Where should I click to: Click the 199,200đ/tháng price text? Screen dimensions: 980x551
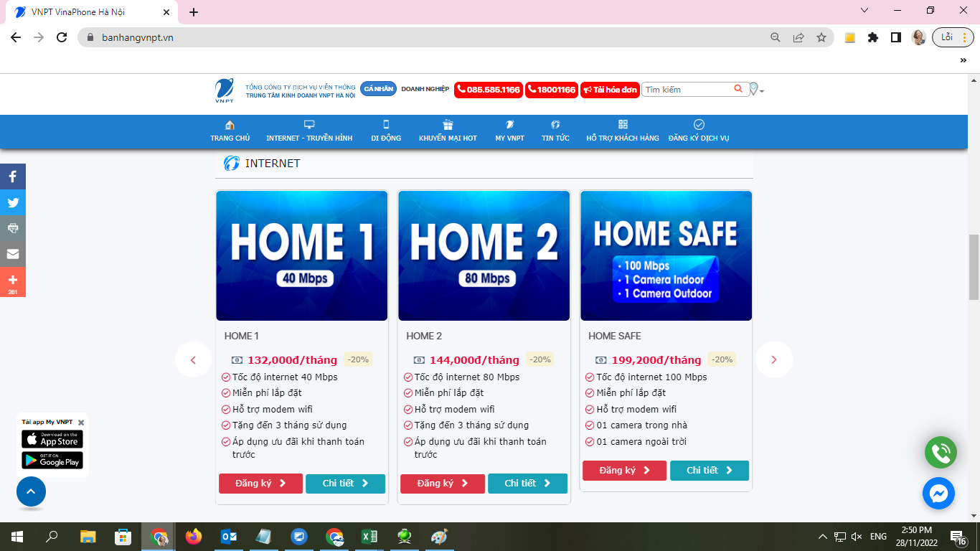(x=656, y=360)
